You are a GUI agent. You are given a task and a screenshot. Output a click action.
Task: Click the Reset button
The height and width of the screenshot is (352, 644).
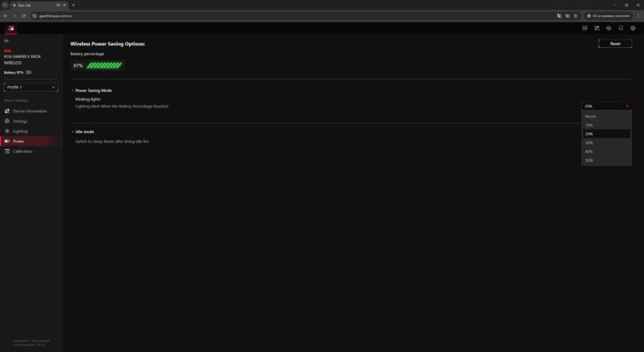615,44
